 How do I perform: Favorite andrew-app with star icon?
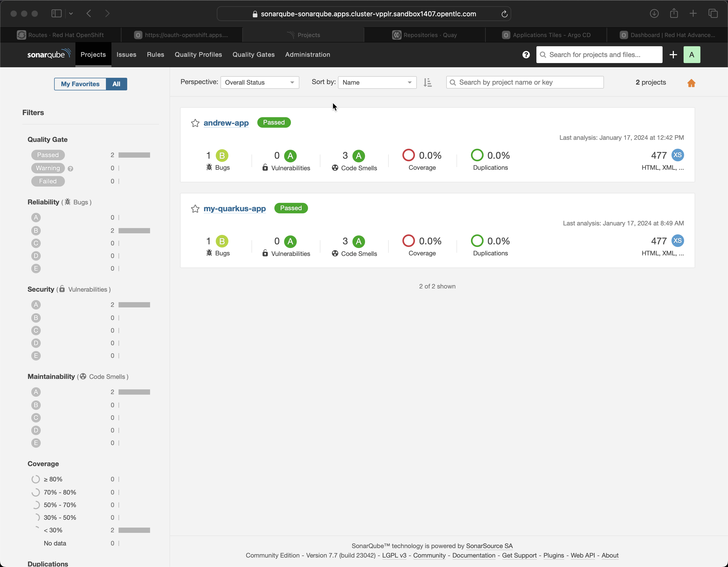click(195, 123)
